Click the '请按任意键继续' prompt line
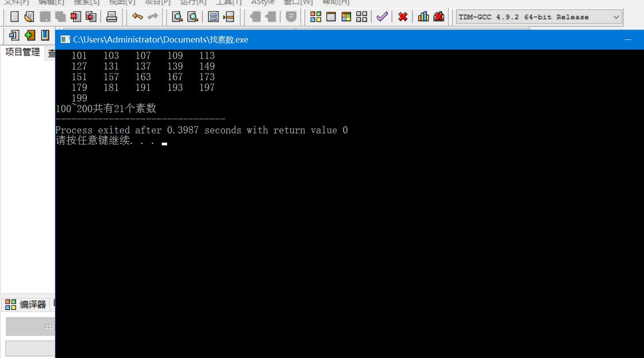 (105, 141)
